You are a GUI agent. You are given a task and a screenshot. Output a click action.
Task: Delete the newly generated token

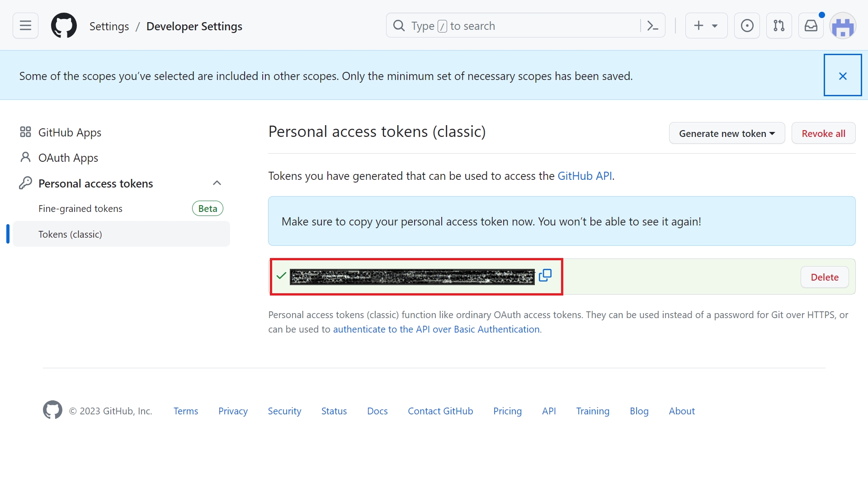tap(824, 277)
